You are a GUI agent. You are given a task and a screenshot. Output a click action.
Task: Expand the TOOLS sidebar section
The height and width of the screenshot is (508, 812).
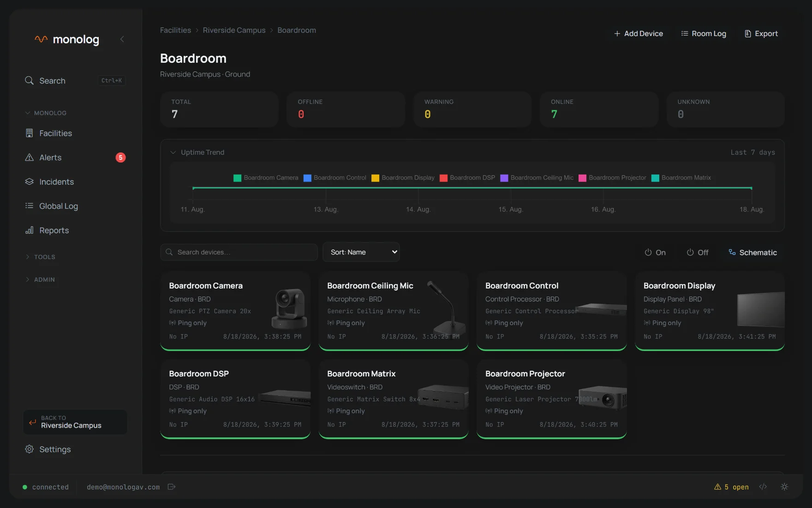coord(40,257)
